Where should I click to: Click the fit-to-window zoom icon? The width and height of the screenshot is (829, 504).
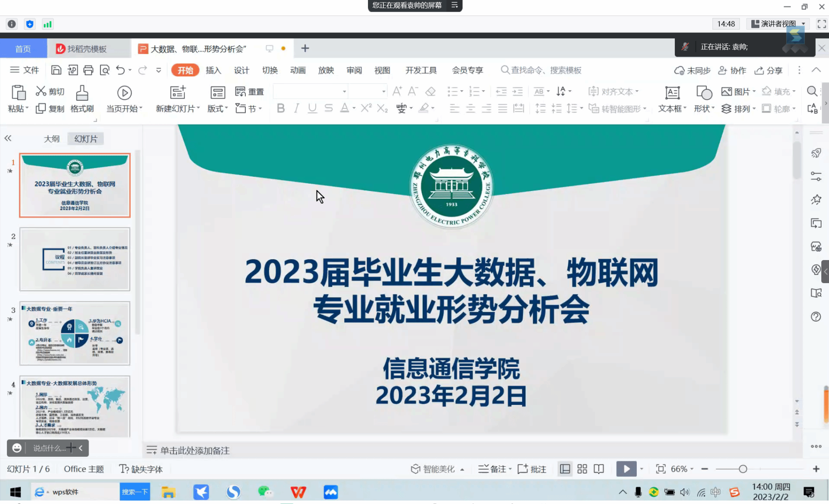coord(661,469)
